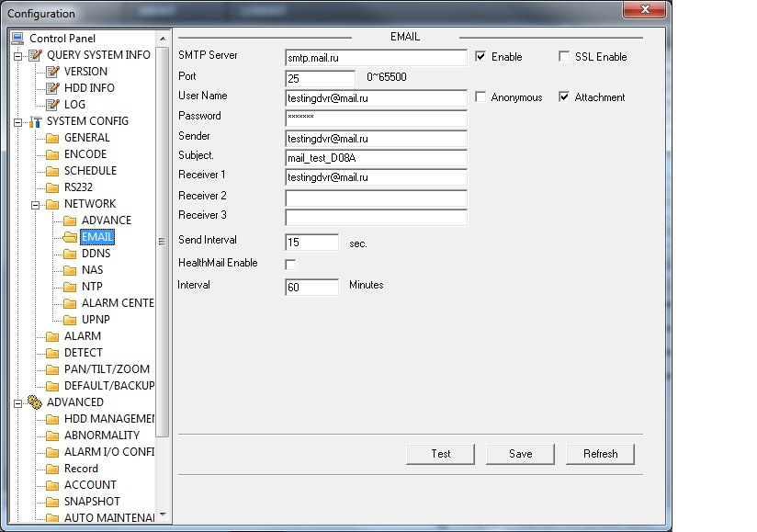Click the Record folder icon
Image resolution: width=757 pixels, height=532 pixels.
point(52,469)
